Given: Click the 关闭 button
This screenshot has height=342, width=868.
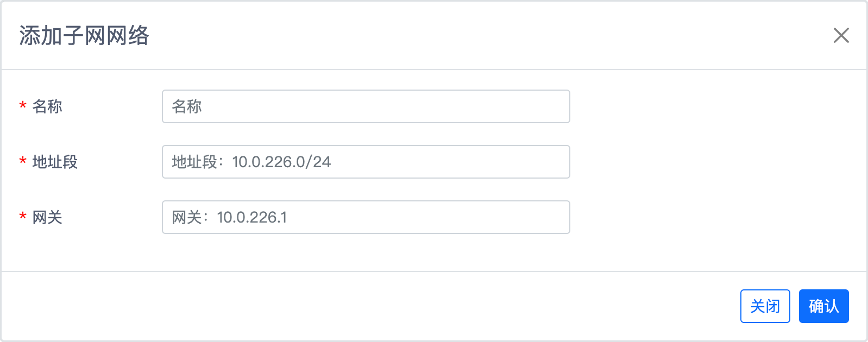Looking at the screenshot, I should click(765, 306).
